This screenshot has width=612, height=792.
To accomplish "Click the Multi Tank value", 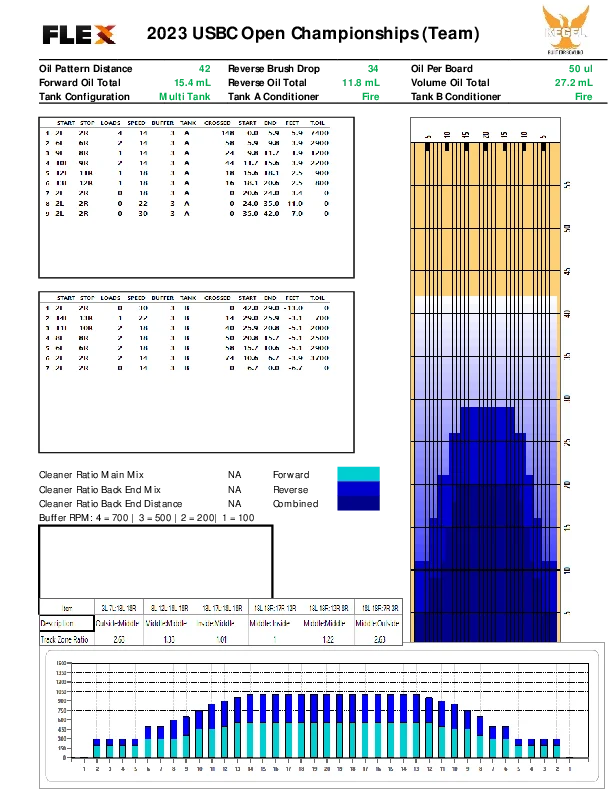I will [185, 96].
